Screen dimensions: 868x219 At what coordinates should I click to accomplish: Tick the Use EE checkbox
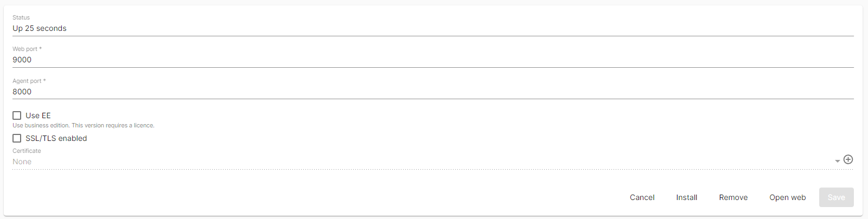click(17, 115)
